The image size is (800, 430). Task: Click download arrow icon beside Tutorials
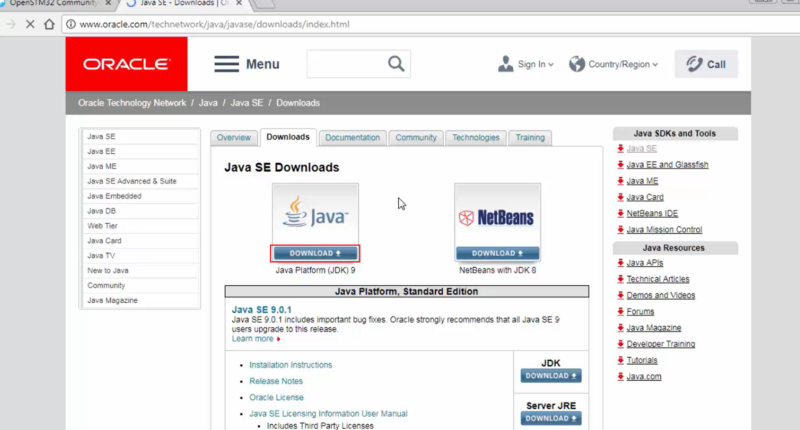pos(620,360)
